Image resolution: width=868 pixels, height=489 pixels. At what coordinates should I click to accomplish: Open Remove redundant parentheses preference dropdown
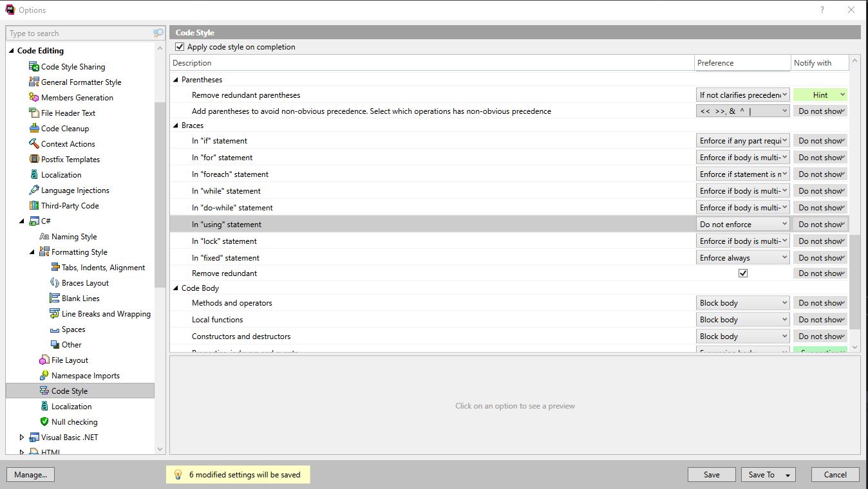coord(743,95)
